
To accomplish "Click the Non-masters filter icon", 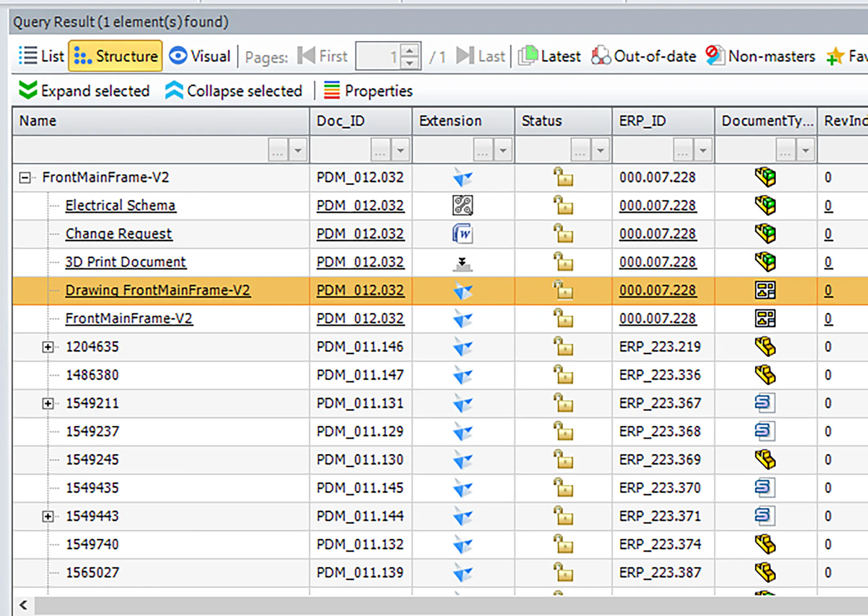I will tap(714, 56).
